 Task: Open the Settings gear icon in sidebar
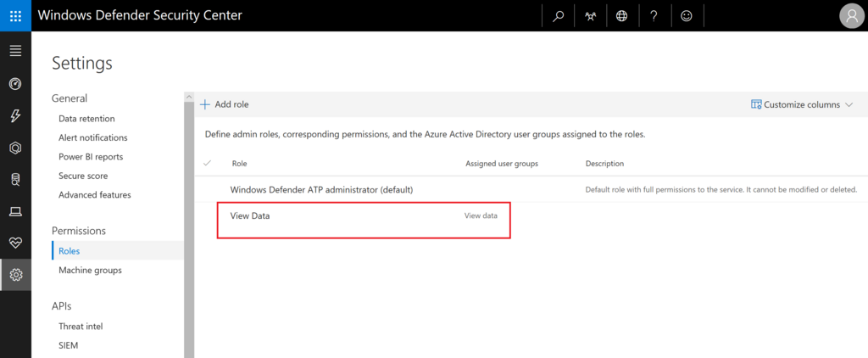(x=15, y=275)
